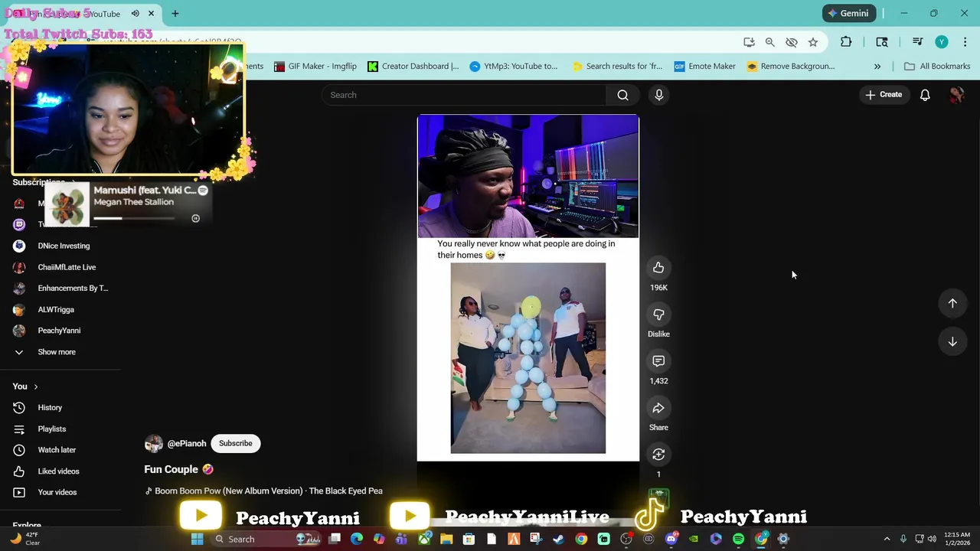
Task: Click the Share arrow icon
Action: (x=658, y=408)
